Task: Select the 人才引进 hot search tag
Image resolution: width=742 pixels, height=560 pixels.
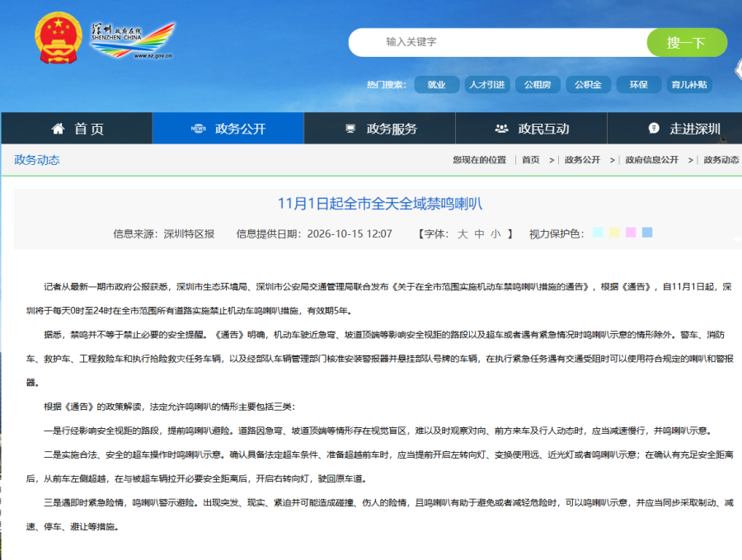Action: [487, 85]
